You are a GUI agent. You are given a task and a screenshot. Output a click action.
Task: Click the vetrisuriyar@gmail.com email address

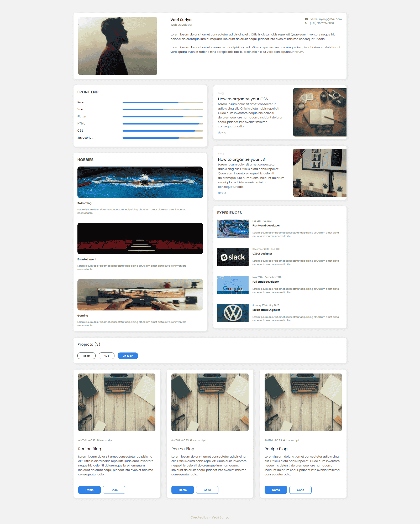point(326,19)
